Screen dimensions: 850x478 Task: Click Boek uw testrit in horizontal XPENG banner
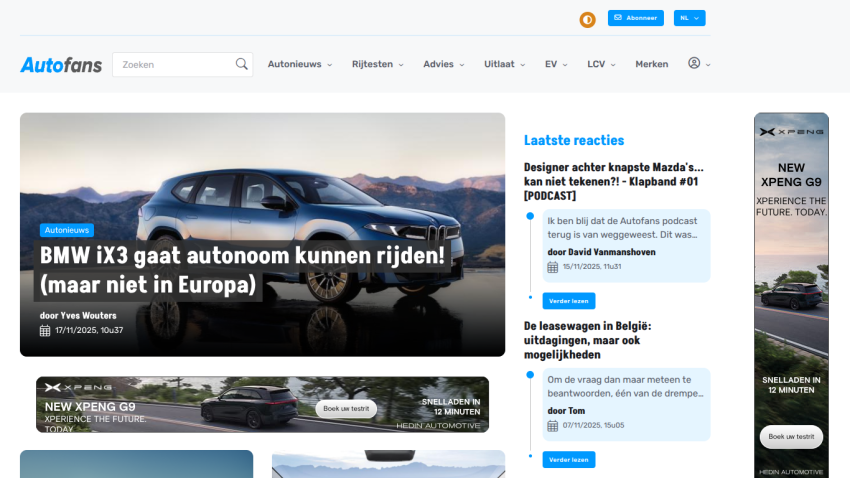(x=346, y=409)
